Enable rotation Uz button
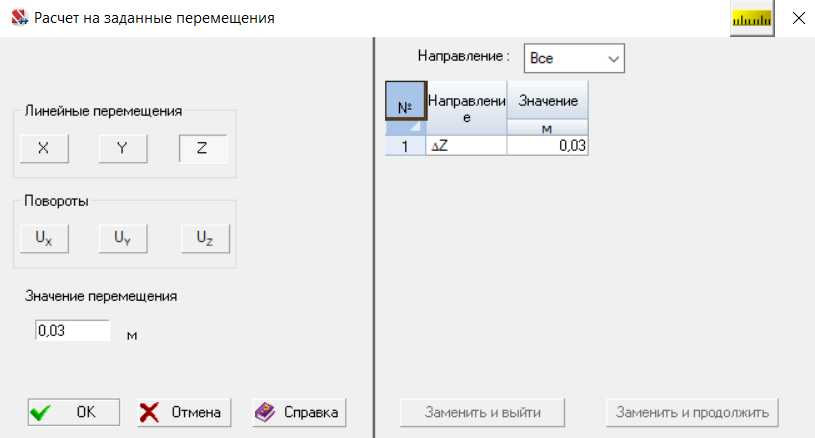 point(205,238)
